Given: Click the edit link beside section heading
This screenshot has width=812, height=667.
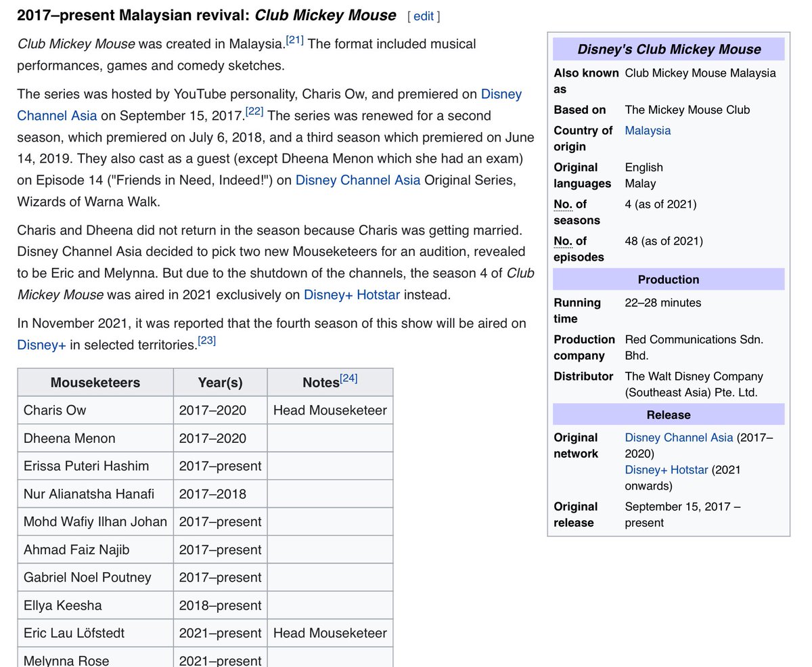Looking at the screenshot, I should point(424,16).
